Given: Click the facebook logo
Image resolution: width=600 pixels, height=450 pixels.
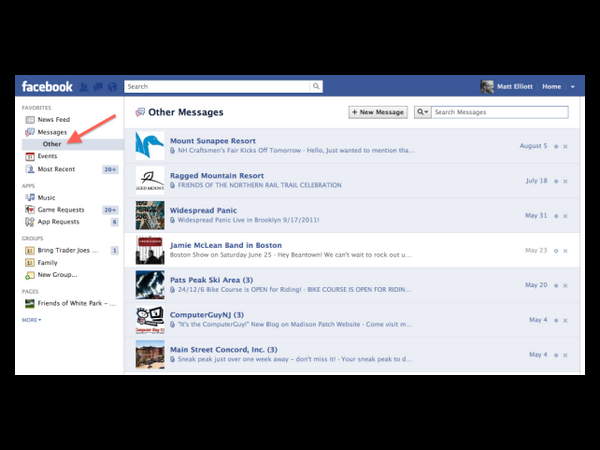Looking at the screenshot, I should (x=47, y=86).
